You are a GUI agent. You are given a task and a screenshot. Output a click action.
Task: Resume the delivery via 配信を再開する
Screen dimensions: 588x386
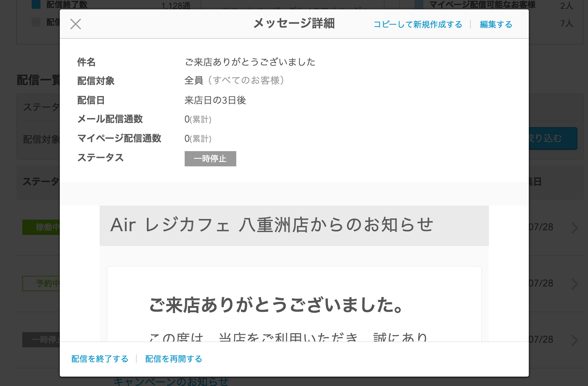click(x=173, y=359)
